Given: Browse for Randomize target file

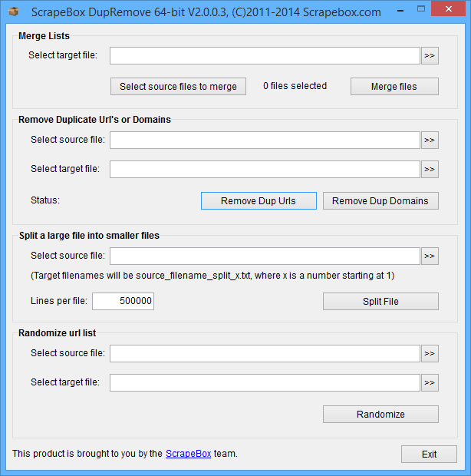Looking at the screenshot, I should coord(430,382).
